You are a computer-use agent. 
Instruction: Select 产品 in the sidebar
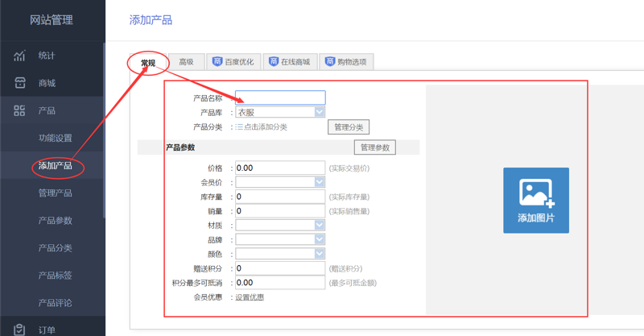click(47, 110)
